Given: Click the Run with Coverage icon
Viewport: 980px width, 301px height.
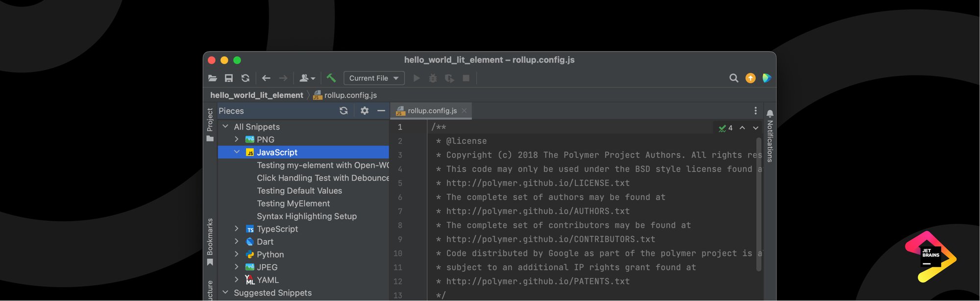Looking at the screenshot, I should pos(449,78).
